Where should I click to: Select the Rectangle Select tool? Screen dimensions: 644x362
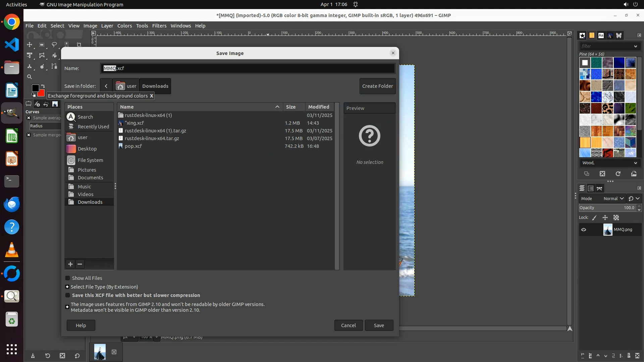[x=42, y=45]
